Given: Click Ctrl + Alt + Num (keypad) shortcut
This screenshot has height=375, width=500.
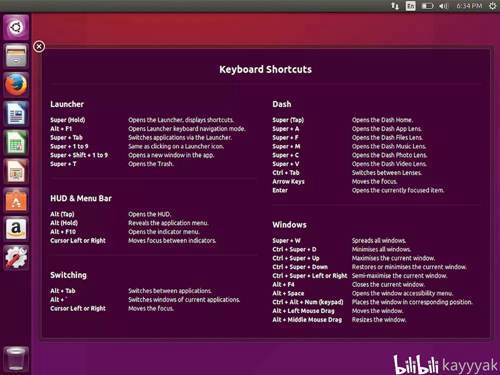Looking at the screenshot, I should [x=308, y=302].
